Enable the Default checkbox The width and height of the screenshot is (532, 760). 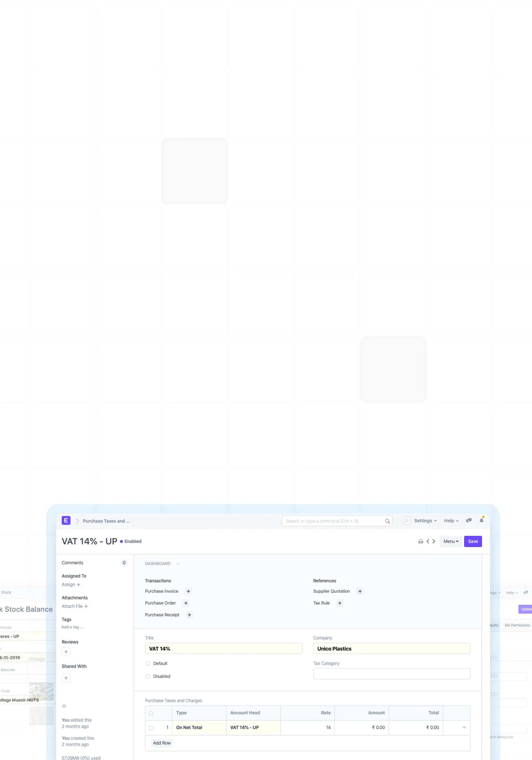click(148, 664)
